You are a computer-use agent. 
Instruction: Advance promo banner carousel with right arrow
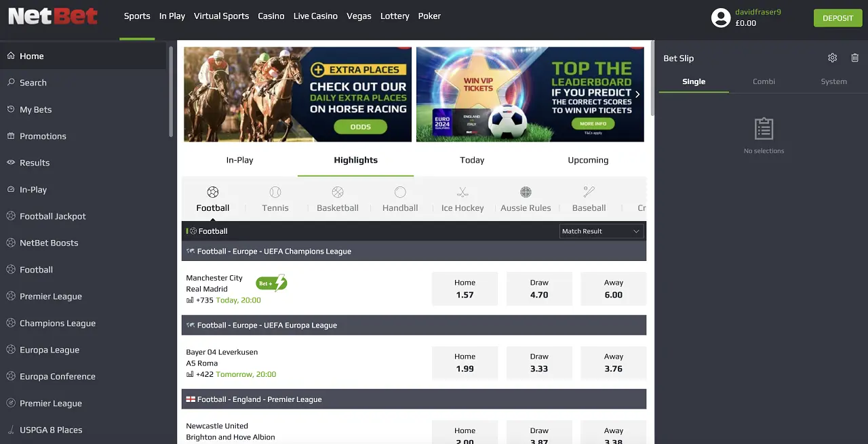pyautogui.click(x=637, y=94)
